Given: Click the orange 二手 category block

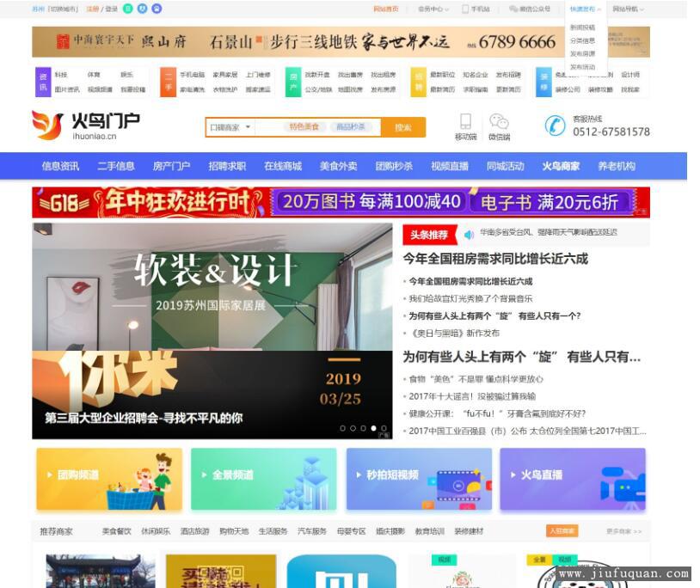Looking at the screenshot, I should click(169, 82).
